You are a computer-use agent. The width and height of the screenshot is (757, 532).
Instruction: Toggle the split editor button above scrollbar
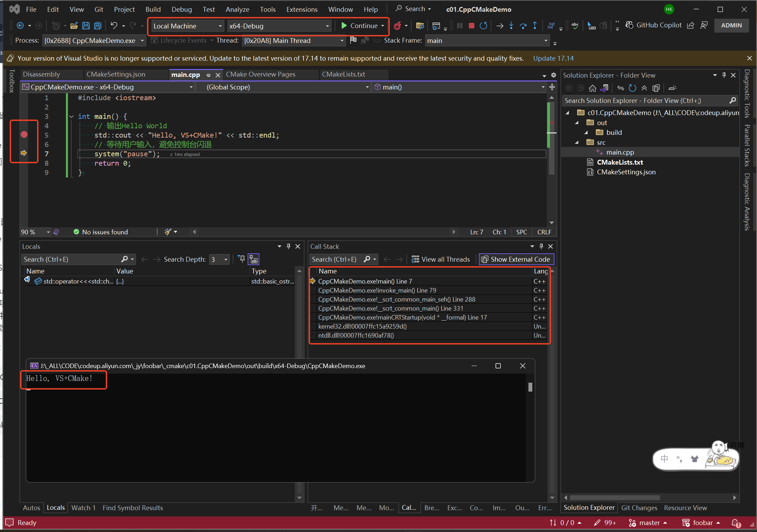coord(552,87)
